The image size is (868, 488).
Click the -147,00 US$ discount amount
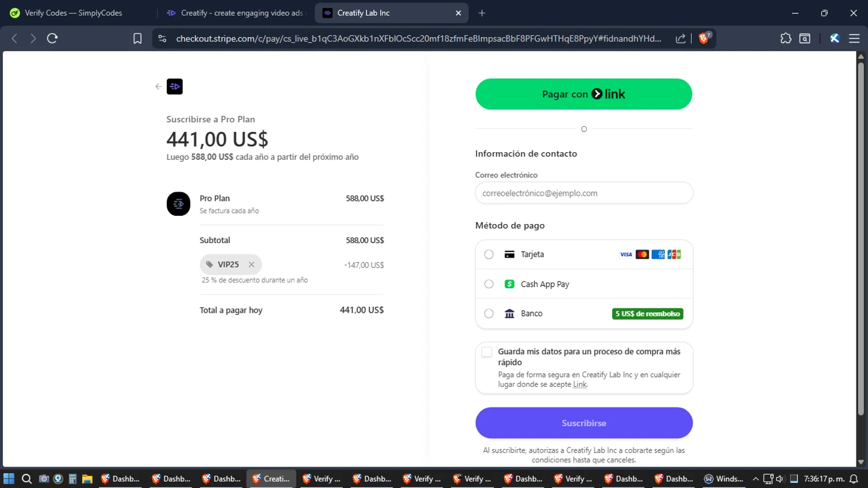[x=364, y=265]
